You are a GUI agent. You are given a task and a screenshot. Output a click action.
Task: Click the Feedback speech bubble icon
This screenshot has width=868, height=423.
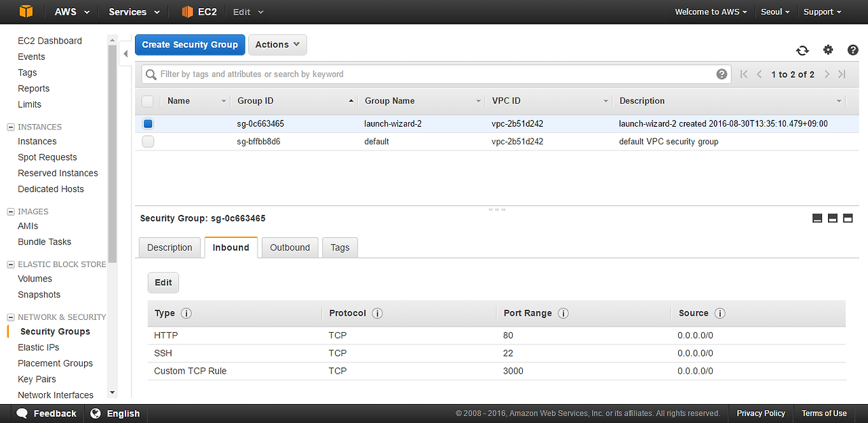click(x=22, y=413)
